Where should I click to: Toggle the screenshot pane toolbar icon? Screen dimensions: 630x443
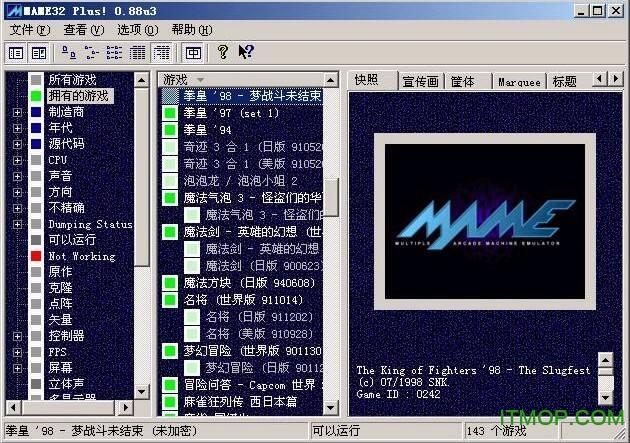tap(39, 53)
